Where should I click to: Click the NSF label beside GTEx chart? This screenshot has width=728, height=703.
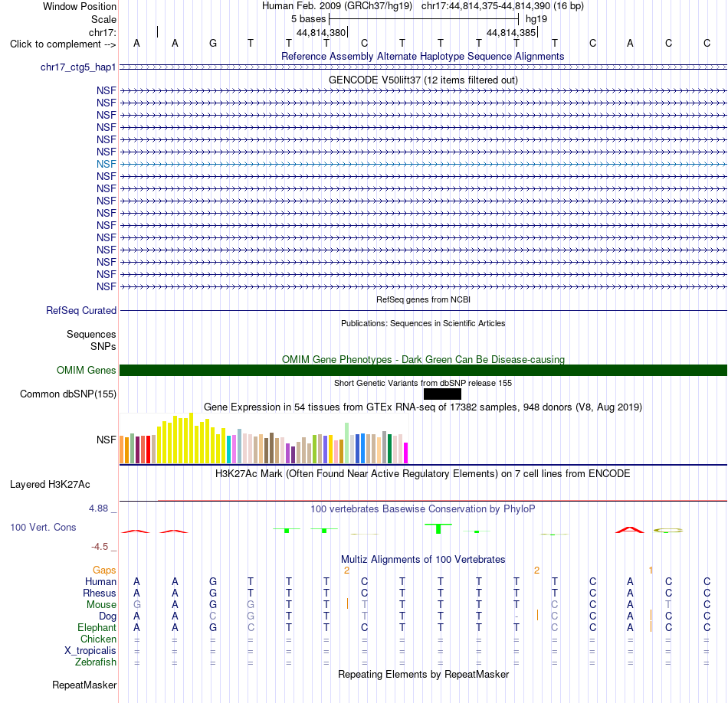[x=107, y=440]
